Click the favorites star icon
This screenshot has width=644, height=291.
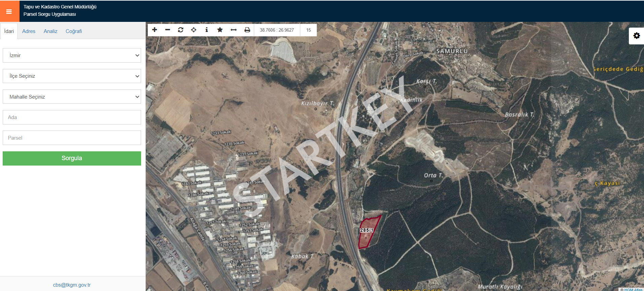tap(220, 30)
